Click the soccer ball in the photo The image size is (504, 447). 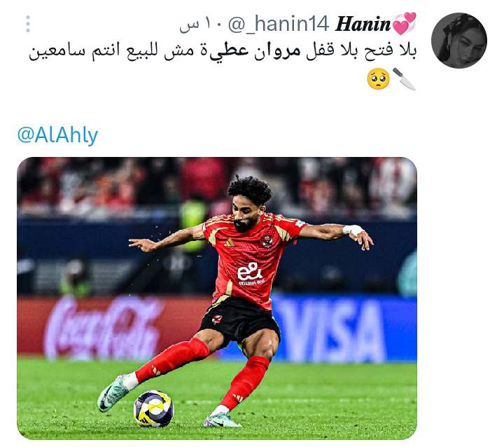153,408
